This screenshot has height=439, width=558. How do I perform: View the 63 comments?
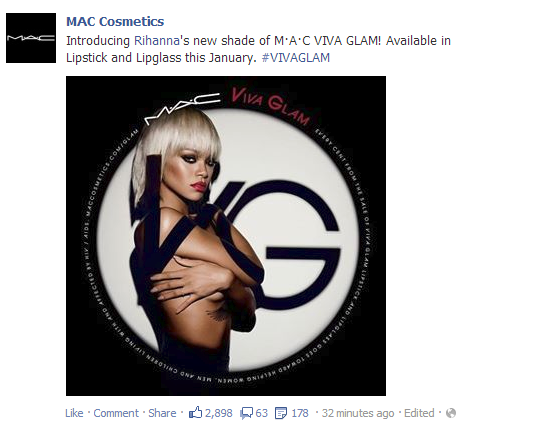[x=262, y=413]
